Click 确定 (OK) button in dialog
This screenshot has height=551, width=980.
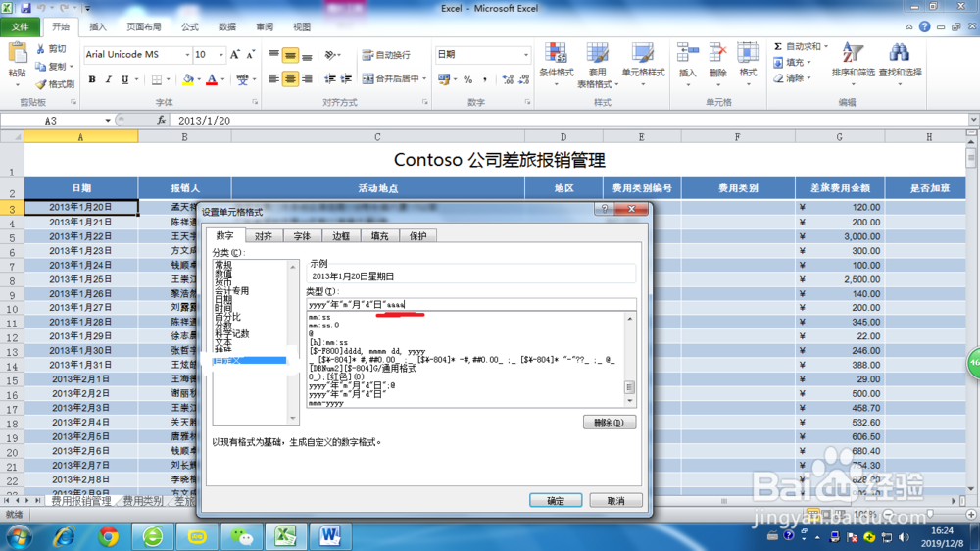pyautogui.click(x=556, y=500)
